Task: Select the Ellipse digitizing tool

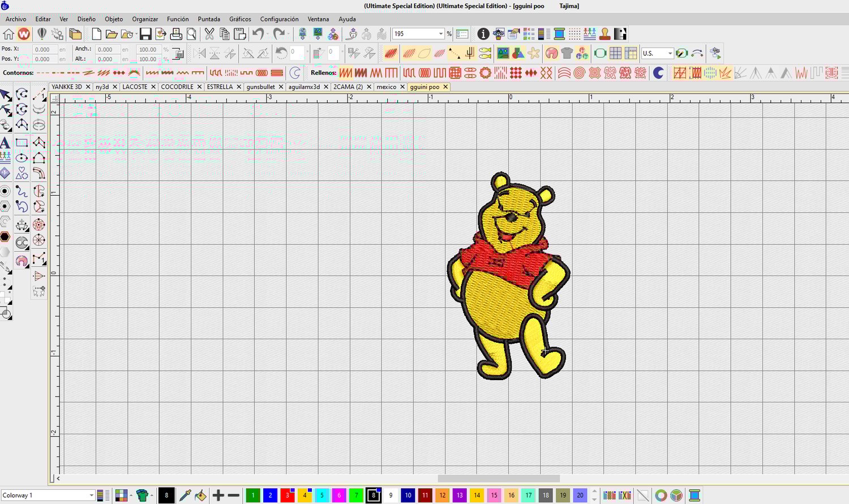Action: coord(22,158)
